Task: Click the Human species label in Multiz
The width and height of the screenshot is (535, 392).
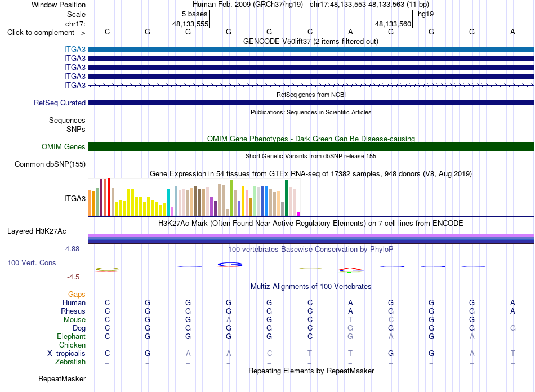Action: tap(74, 303)
